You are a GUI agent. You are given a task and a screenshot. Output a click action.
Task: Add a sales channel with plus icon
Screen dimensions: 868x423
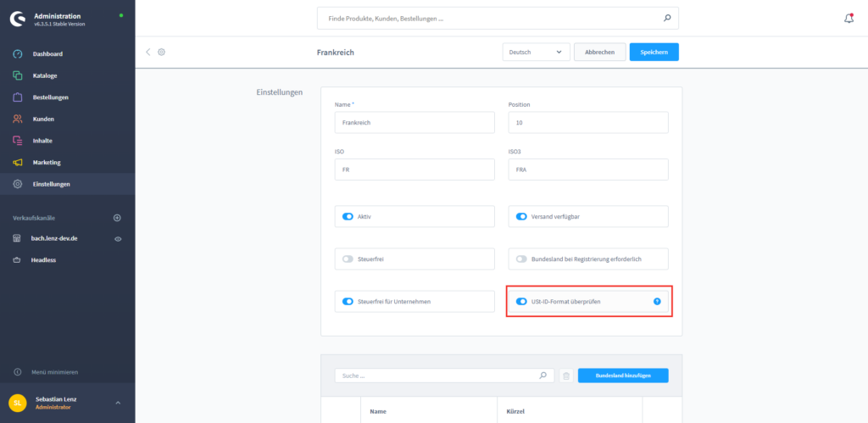click(118, 218)
